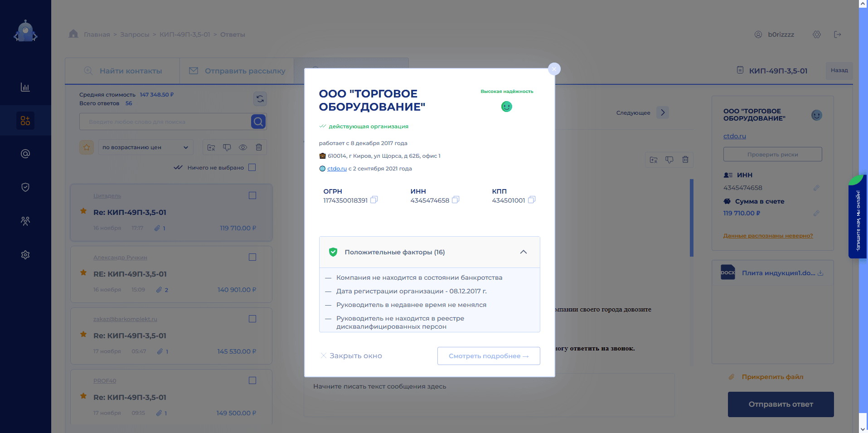The image size is (868, 433).
Task: Copy the КПП number icon
Action: coord(532,200)
